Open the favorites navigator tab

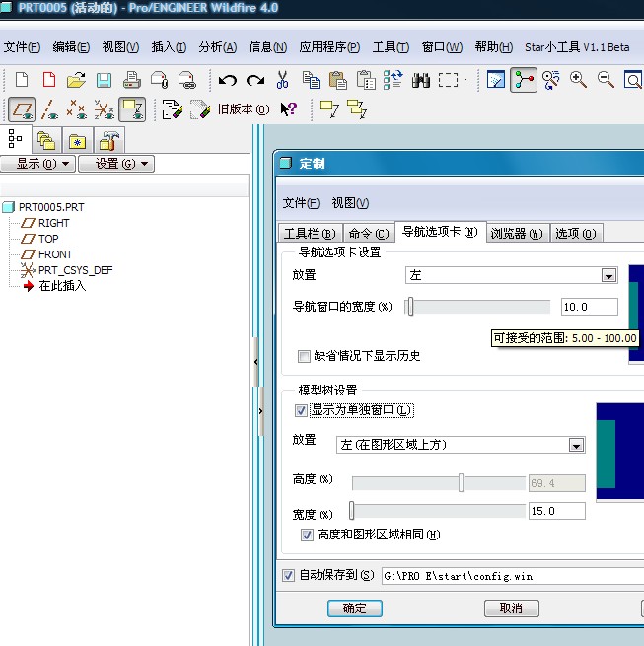click(x=78, y=140)
